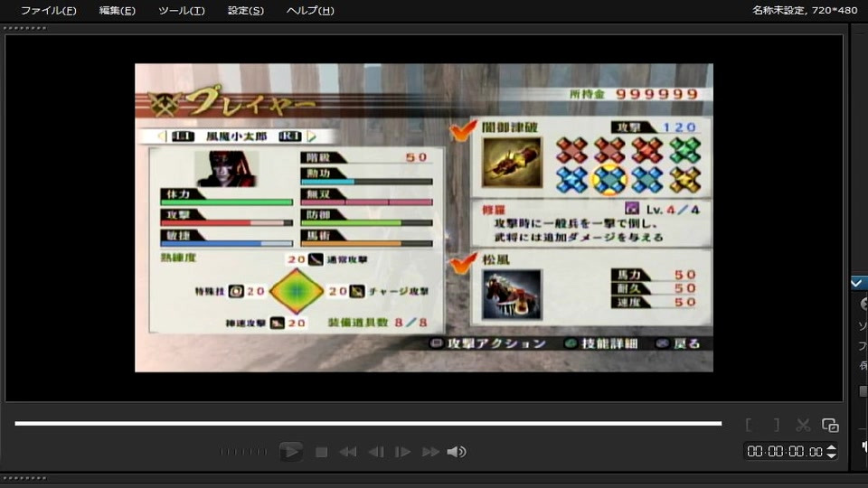Start playback with the Play button
Image resolution: width=868 pixels, height=488 pixels.
coord(290,452)
